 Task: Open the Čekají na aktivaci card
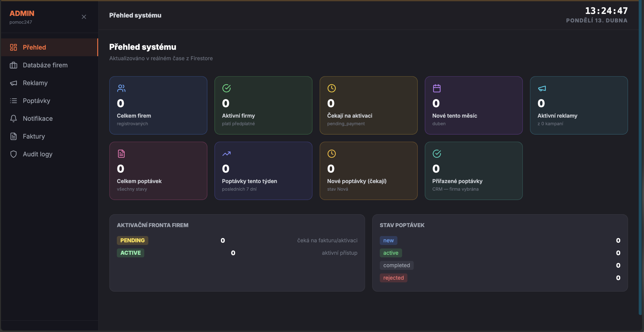pos(368,105)
